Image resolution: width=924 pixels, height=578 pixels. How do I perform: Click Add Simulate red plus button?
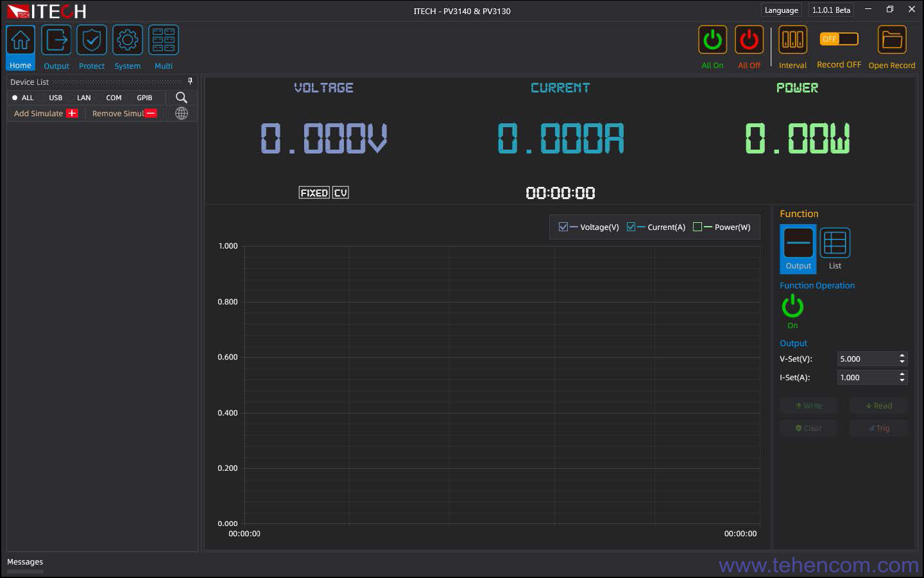[73, 113]
